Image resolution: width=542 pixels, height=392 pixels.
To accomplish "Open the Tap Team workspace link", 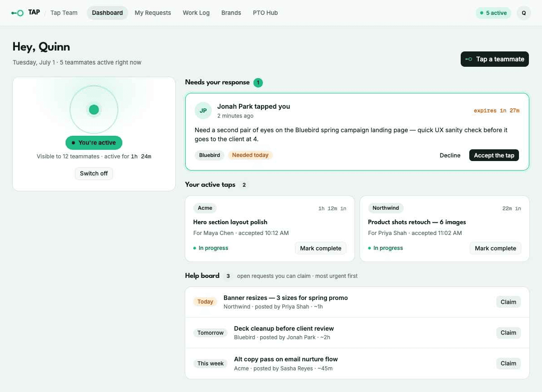I will click(64, 13).
